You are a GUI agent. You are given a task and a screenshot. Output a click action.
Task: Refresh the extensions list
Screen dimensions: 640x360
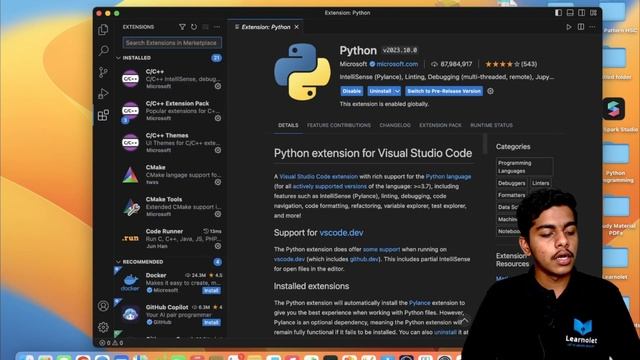[x=194, y=27]
